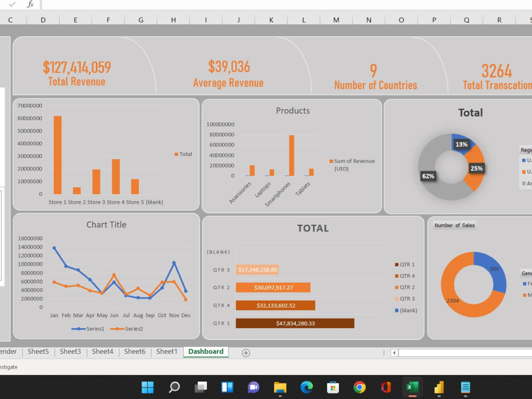Click inside the formula bar input
Viewport: 532px width, 399px height.
coord(286,4)
